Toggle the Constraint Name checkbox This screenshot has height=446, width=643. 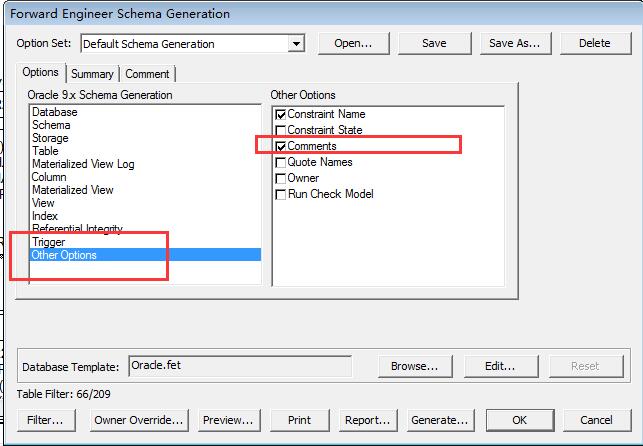coord(281,114)
